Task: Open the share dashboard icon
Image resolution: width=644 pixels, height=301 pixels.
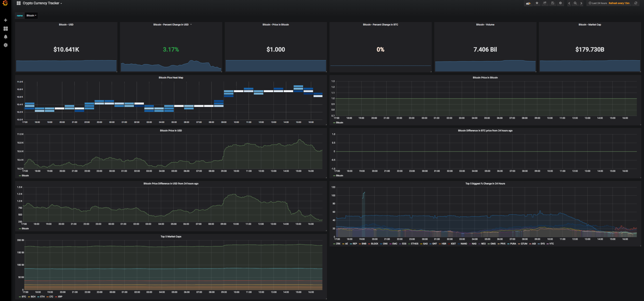Action: (x=545, y=3)
